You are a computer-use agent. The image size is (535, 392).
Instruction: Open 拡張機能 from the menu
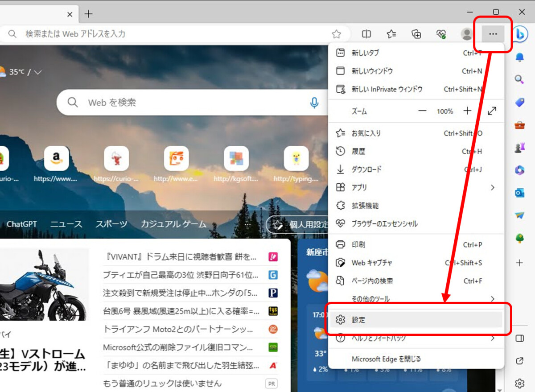tap(416, 206)
